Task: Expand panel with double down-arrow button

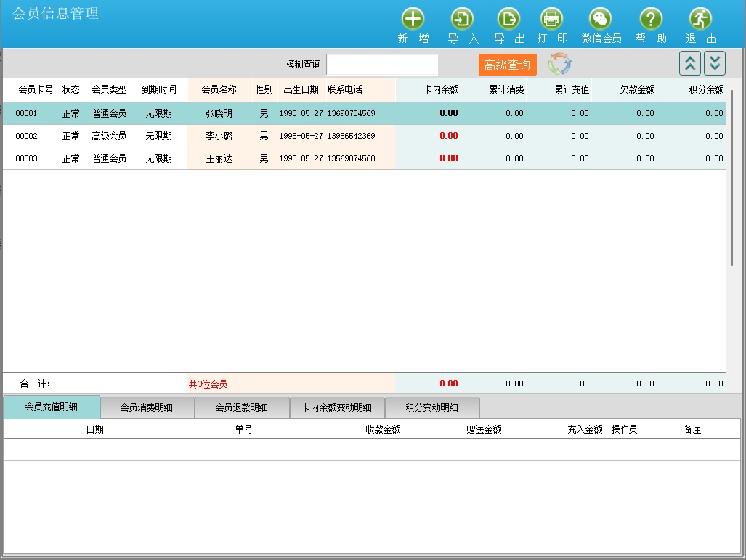Action: pos(715,64)
